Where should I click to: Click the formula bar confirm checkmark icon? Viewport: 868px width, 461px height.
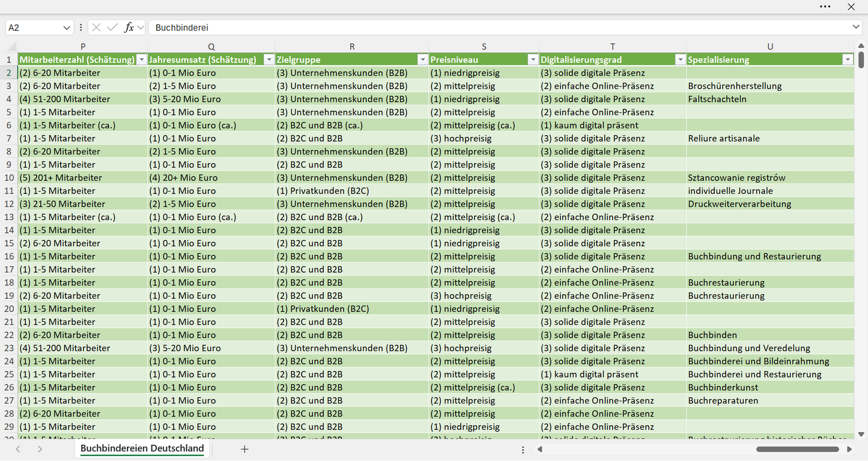[x=112, y=28]
